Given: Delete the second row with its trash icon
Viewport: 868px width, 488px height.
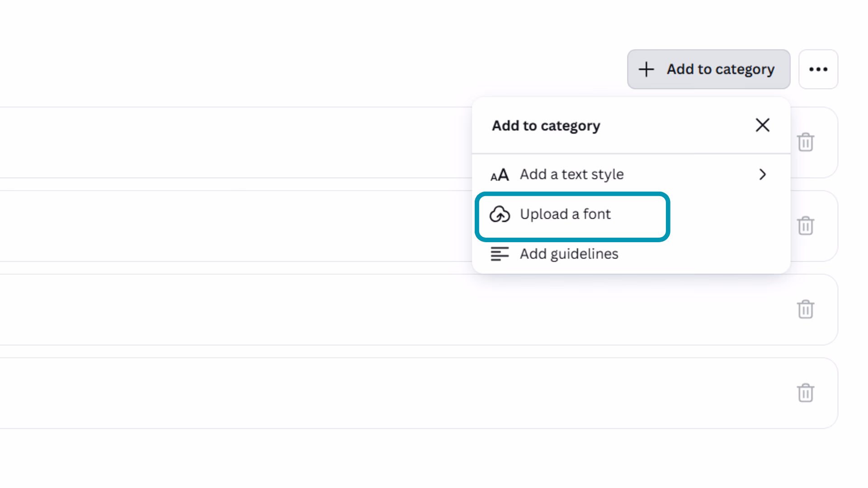Looking at the screenshot, I should 805,226.
